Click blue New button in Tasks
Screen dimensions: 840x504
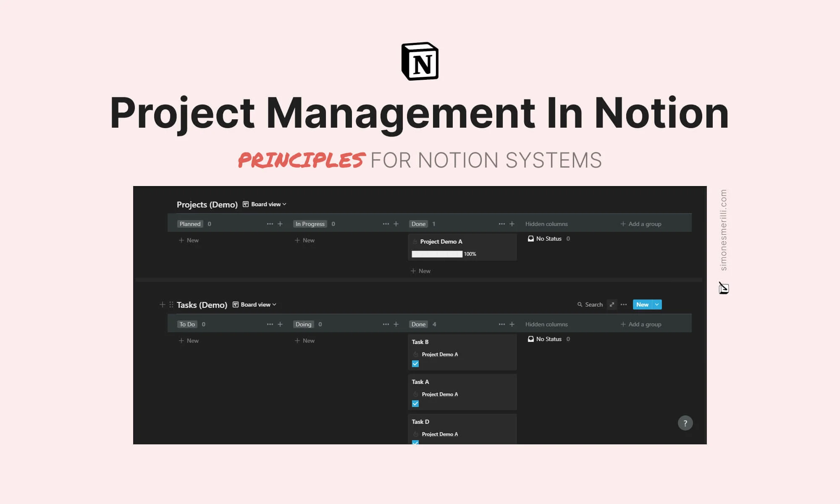(x=642, y=304)
